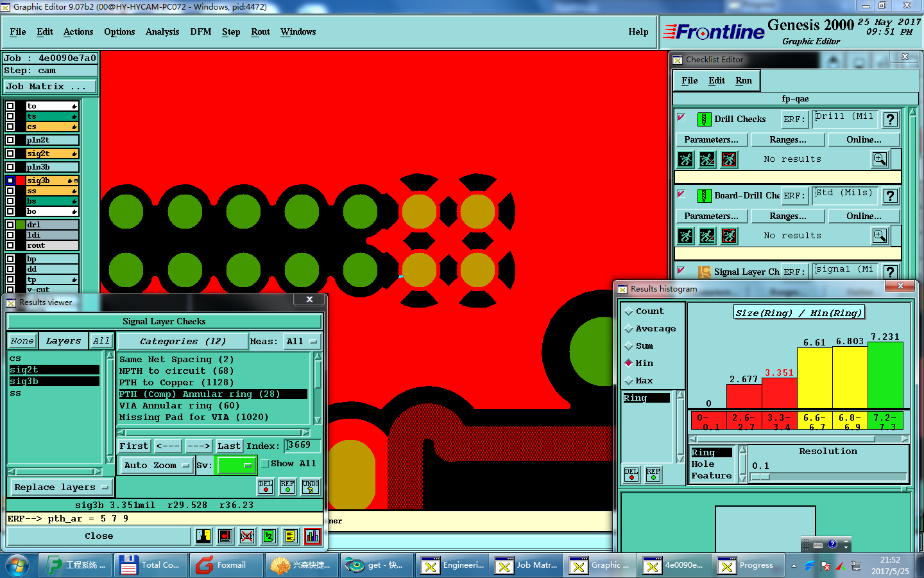Open green Sv severity dropdown
Image resolution: width=924 pixels, height=578 pixels.
237,466
